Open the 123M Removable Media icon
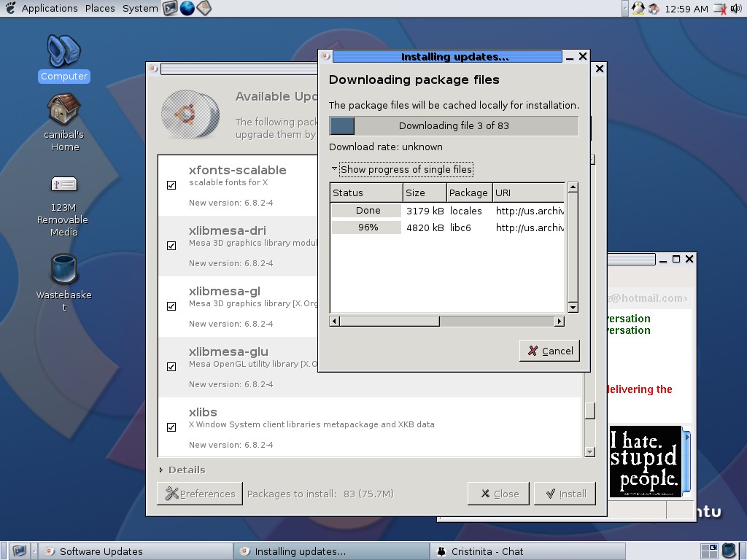Screen dimensions: 747x560 (64, 184)
